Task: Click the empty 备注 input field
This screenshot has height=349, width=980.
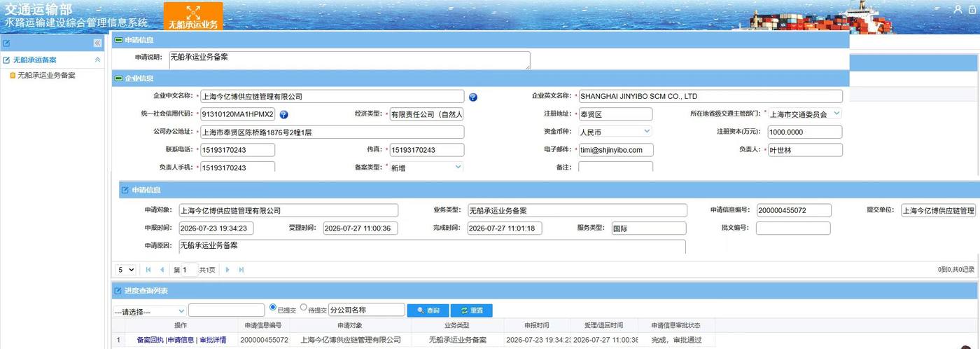Action: [x=615, y=167]
